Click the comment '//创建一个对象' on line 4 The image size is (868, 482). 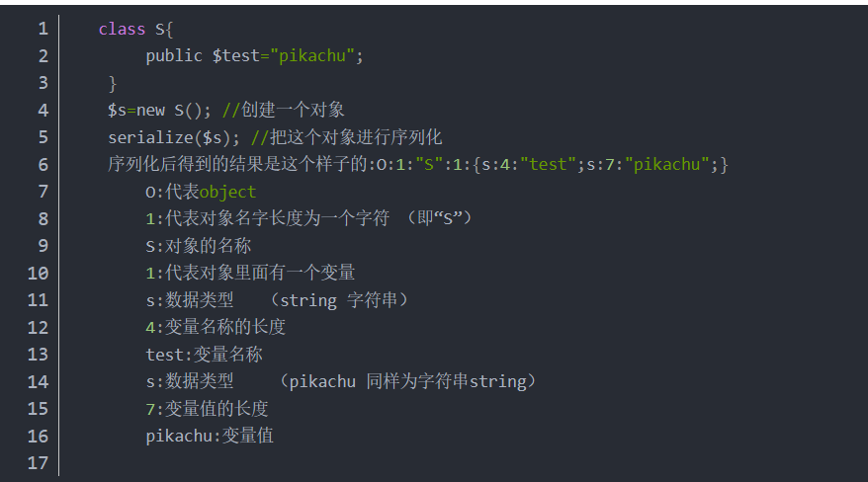tap(283, 110)
